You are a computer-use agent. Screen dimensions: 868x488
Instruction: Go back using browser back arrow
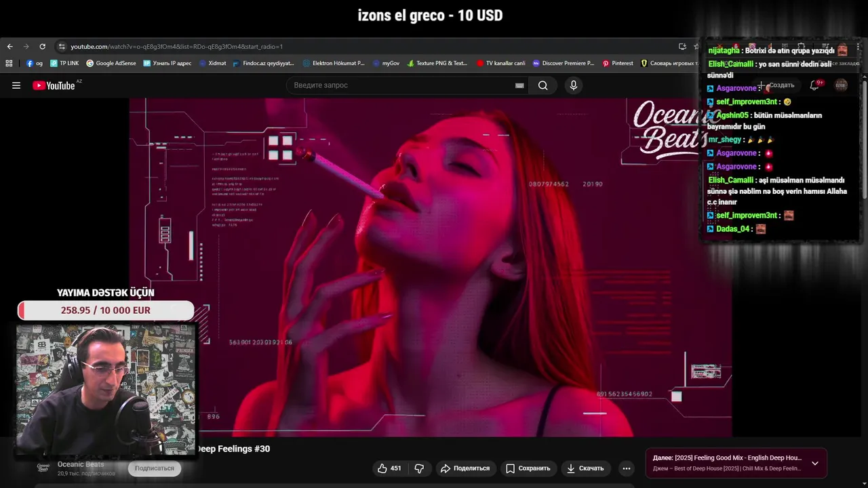(x=9, y=46)
